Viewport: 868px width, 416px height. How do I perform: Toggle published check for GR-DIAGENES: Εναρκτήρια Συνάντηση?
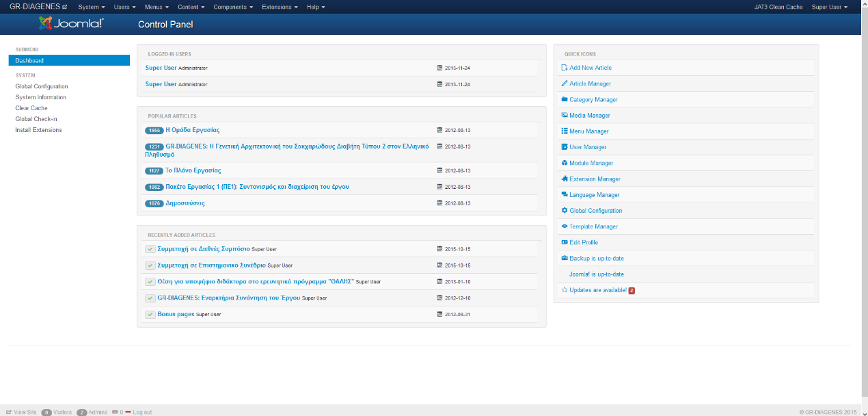click(150, 298)
